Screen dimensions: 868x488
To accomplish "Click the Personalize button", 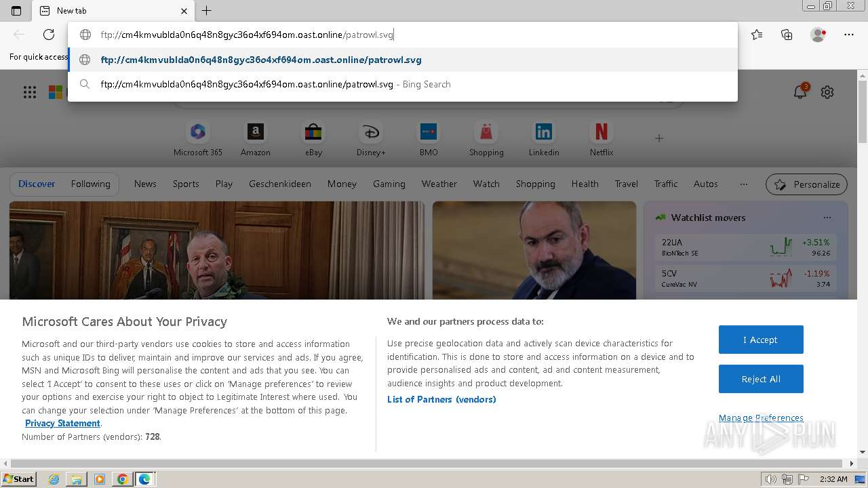I will click(807, 184).
